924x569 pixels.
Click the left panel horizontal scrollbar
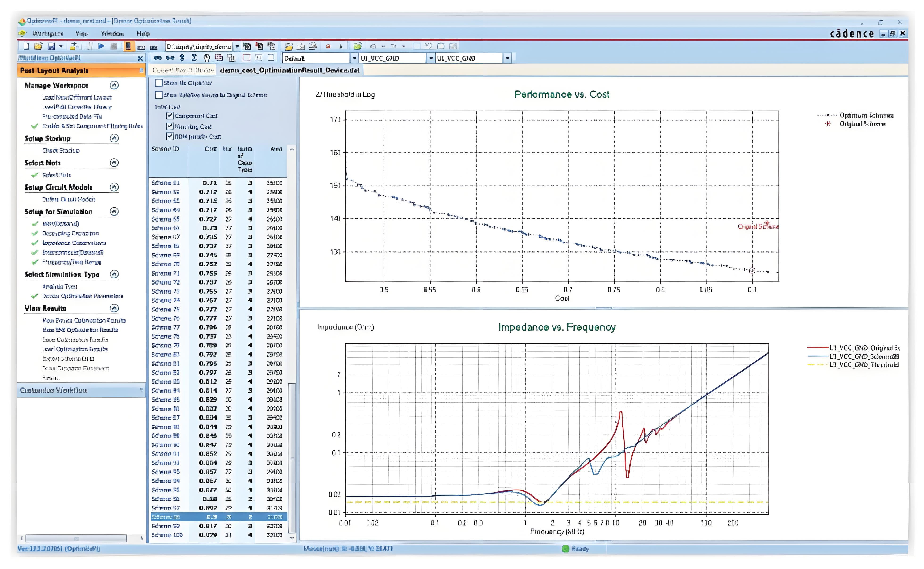point(76,539)
